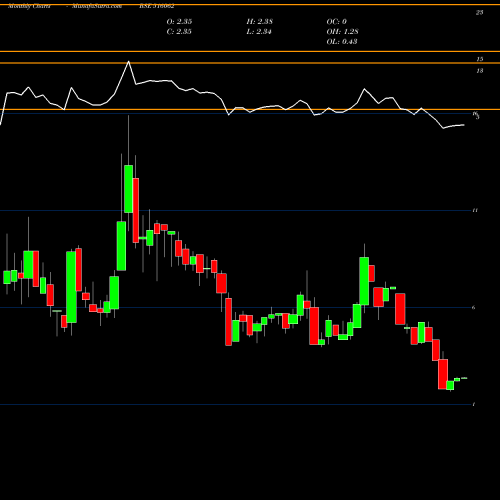Click the last small green candle at chart end
This screenshot has height=500, width=500.
[464, 378]
